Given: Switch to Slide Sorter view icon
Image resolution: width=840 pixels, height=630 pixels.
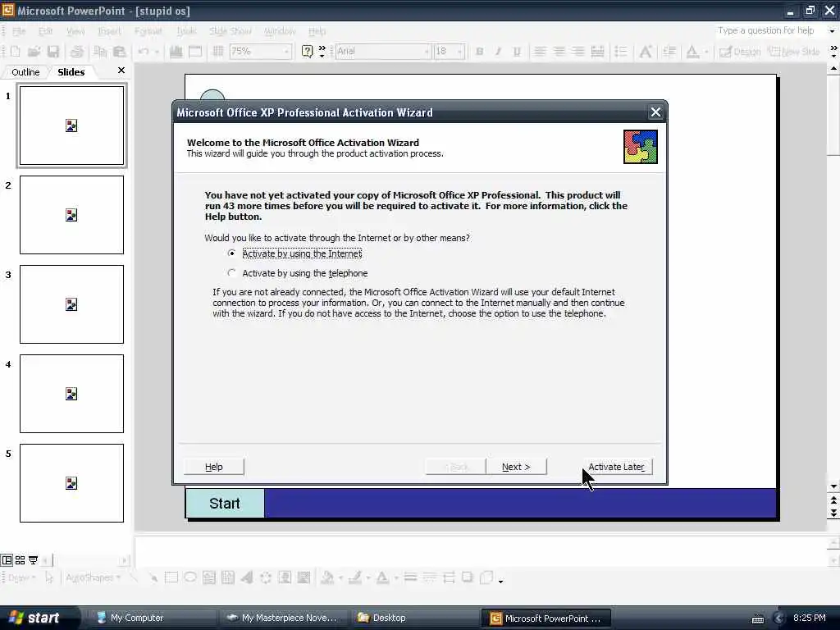Looking at the screenshot, I should [21, 560].
